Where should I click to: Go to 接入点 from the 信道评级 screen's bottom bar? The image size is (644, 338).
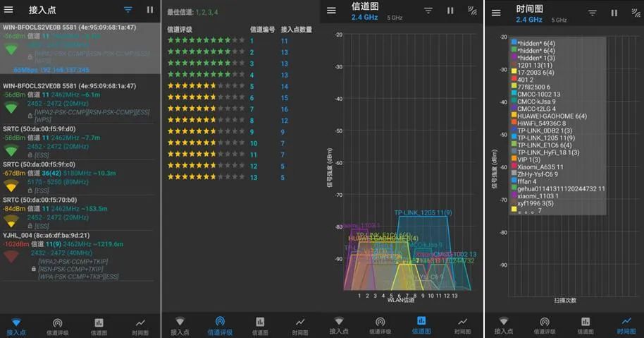pyautogui.click(x=180, y=326)
